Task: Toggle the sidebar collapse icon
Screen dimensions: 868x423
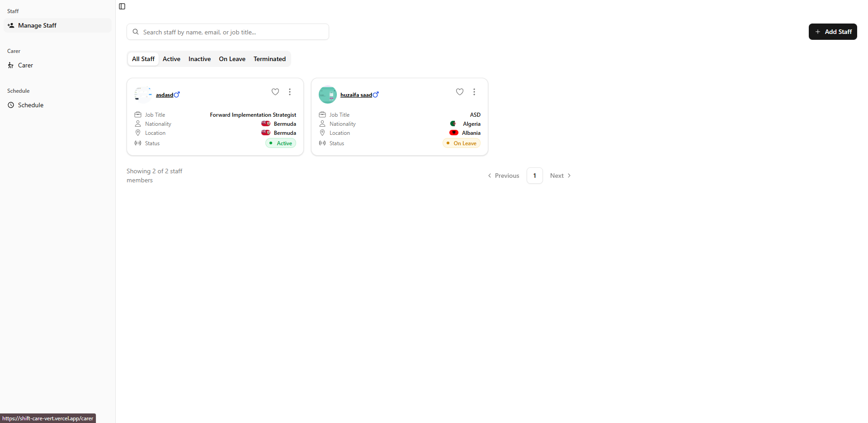Action: tap(122, 6)
